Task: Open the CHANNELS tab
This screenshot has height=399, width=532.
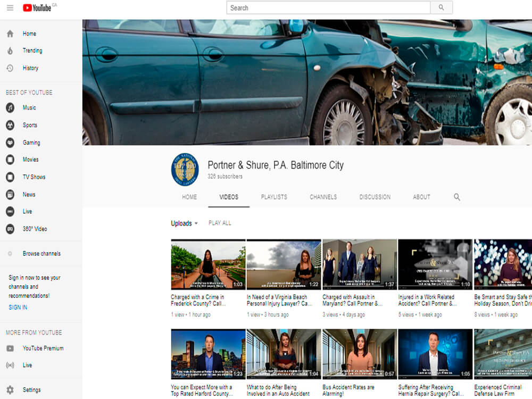Action: (x=323, y=197)
